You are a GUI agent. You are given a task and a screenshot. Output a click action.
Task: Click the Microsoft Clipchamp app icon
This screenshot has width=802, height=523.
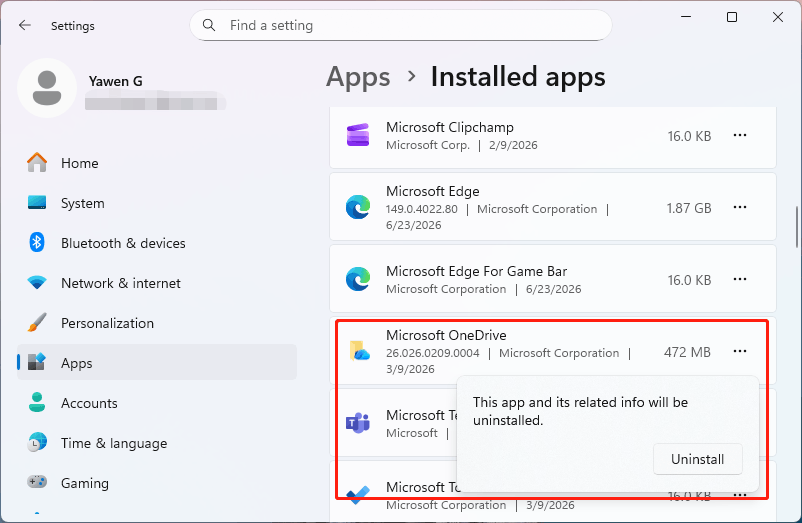358,135
